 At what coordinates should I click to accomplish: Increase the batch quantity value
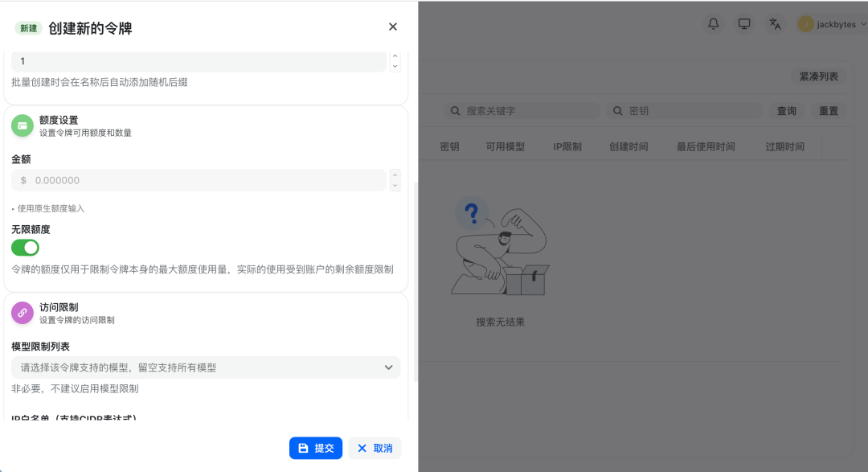coord(395,56)
